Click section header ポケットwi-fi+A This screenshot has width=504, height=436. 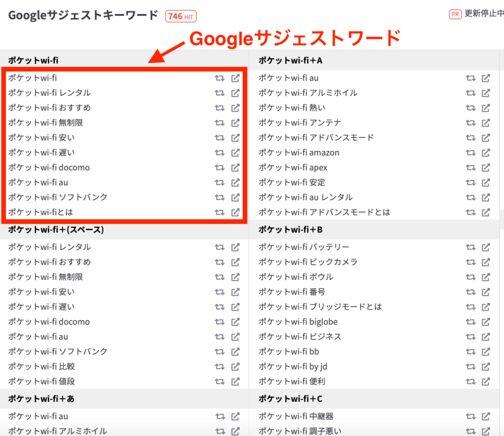click(290, 61)
